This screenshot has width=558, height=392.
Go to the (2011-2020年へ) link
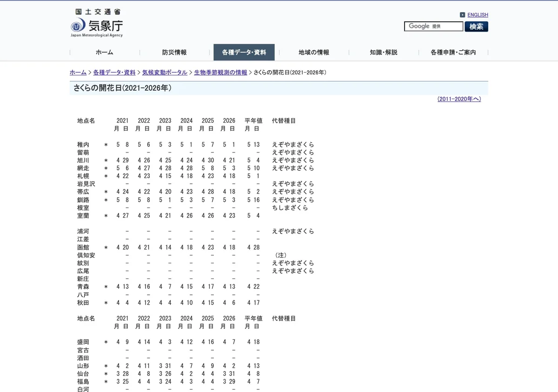point(459,99)
